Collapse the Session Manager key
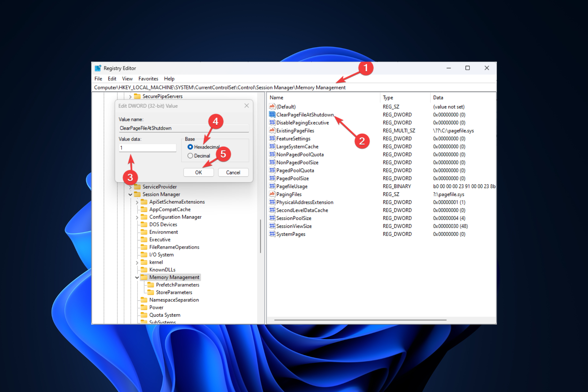The width and height of the screenshot is (588, 392). [x=130, y=194]
